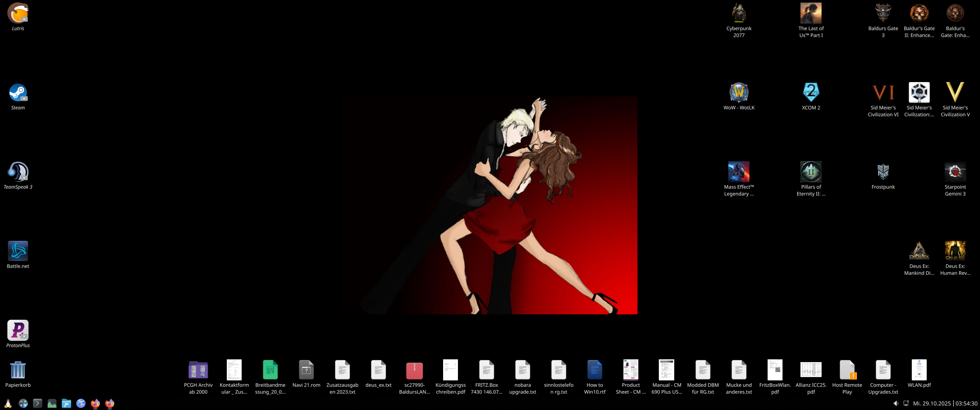Open the PCGH Archiv ab 2000 folder
The height and width of the screenshot is (410, 980).
tap(198, 370)
